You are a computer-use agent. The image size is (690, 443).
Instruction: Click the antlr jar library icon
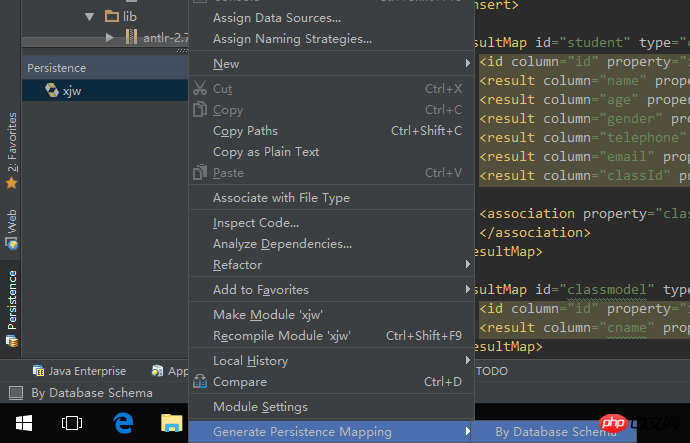tap(131, 37)
